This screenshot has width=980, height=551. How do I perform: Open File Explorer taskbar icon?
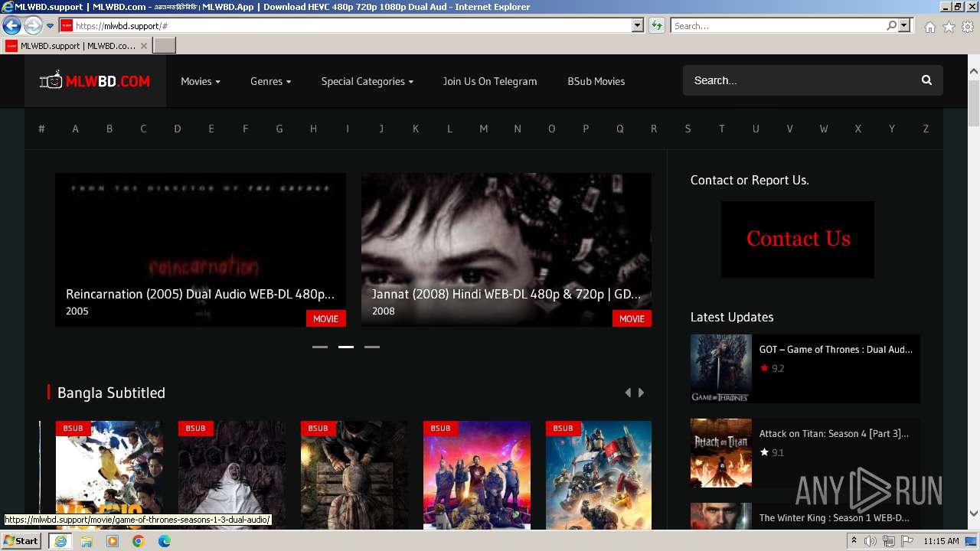point(87,541)
